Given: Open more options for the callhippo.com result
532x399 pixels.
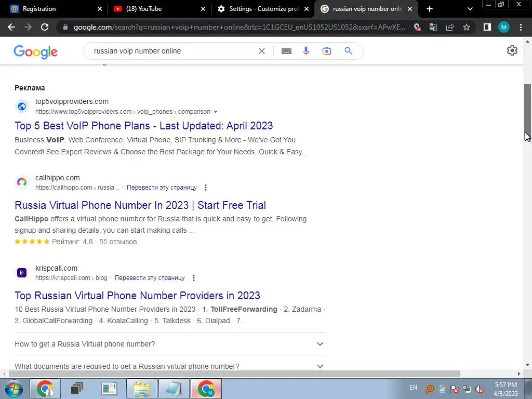Looking at the screenshot, I should point(206,187).
